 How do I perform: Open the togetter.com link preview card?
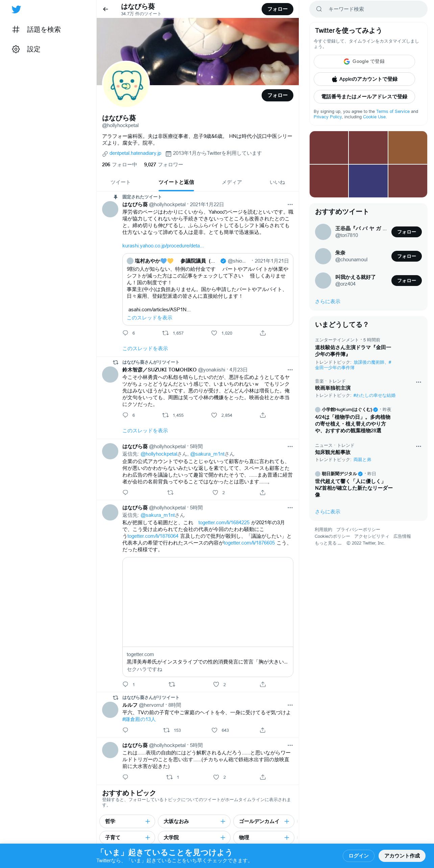pos(208,617)
